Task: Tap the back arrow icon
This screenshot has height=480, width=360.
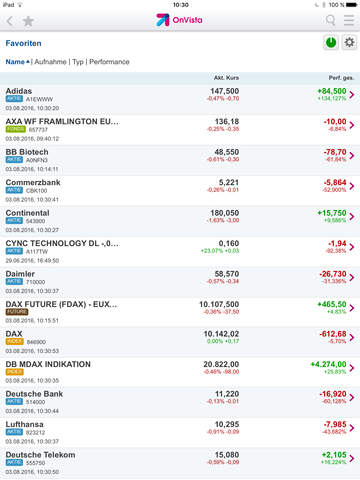Action: point(10,21)
